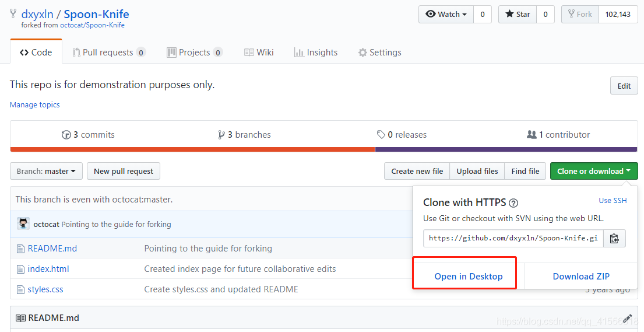Screen dimensions: 644x332
Task: Click the pencil edit icon on README.md header
Action: tap(627, 318)
